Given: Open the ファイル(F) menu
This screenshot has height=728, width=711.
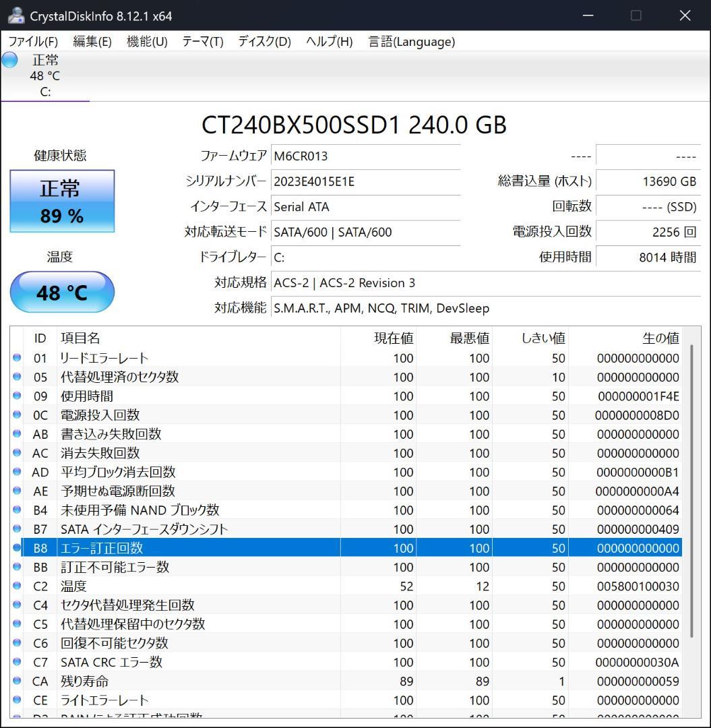Looking at the screenshot, I should [33, 42].
